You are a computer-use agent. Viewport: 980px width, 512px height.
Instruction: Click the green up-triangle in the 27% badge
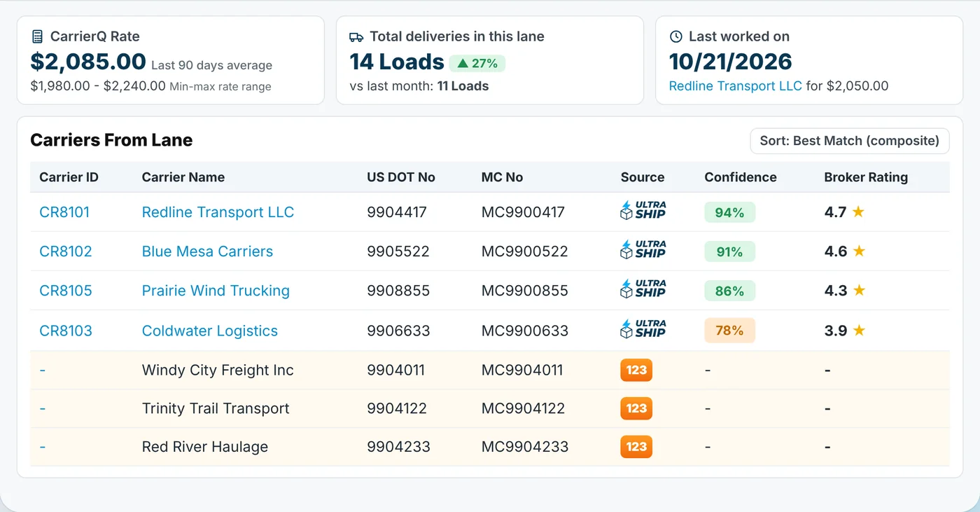462,64
